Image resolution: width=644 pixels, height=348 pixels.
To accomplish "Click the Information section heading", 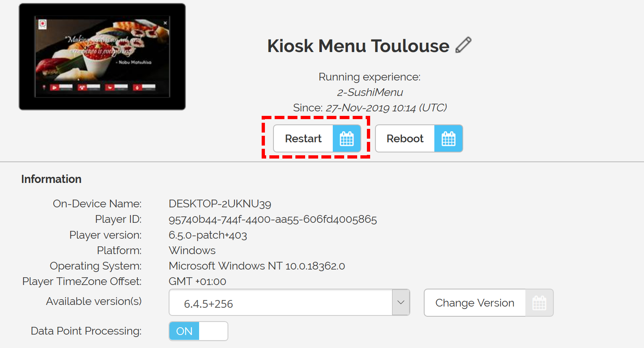I will [x=51, y=179].
